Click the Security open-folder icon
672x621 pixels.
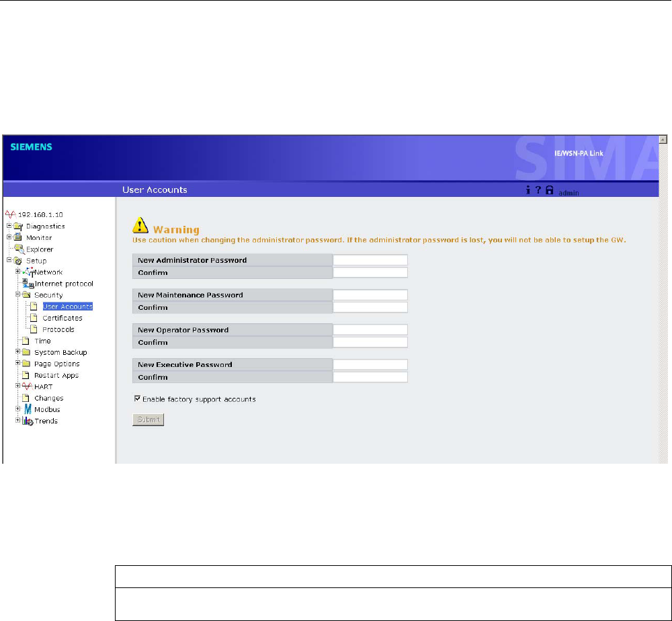pos(26,295)
